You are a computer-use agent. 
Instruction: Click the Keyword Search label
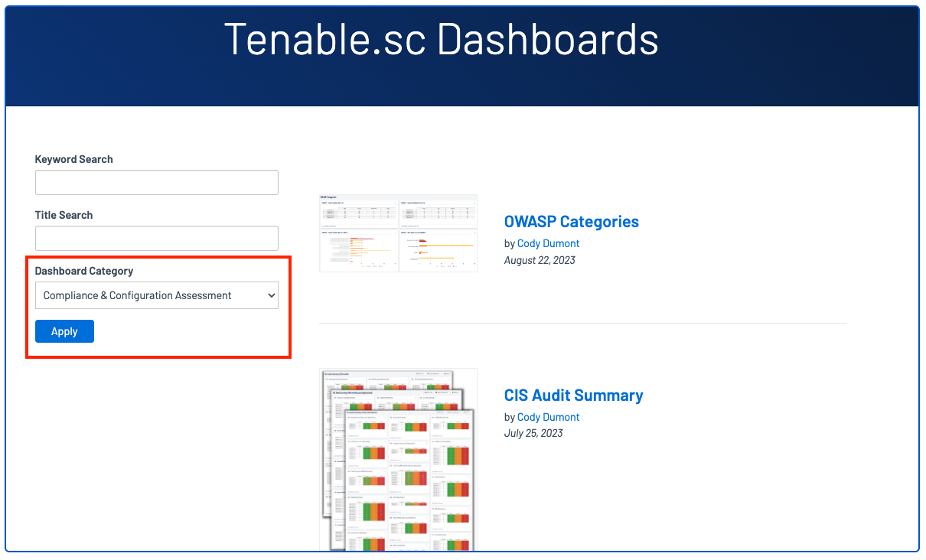pyautogui.click(x=74, y=159)
